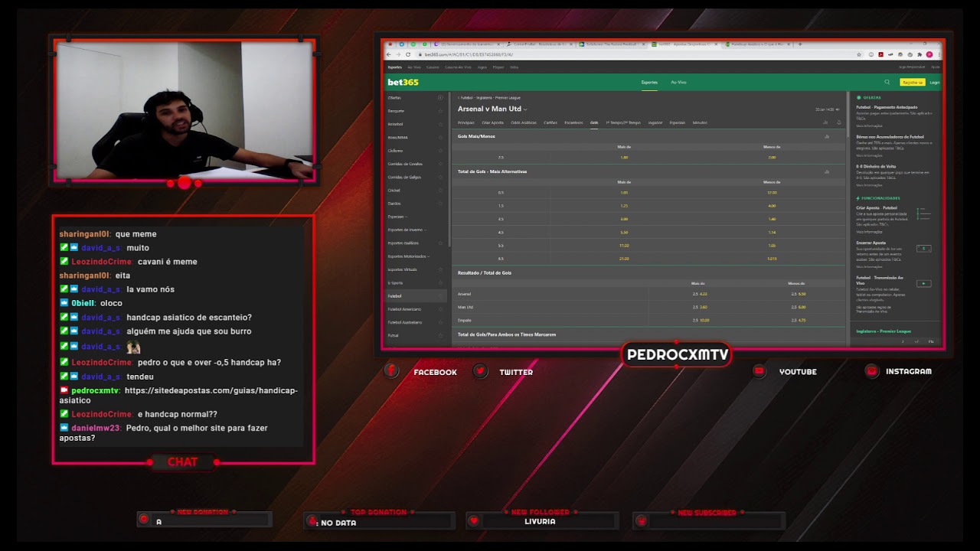The height and width of the screenshot is (551, 980).
Task: Open the Ao-Vivo header tab
Action: 678,82
